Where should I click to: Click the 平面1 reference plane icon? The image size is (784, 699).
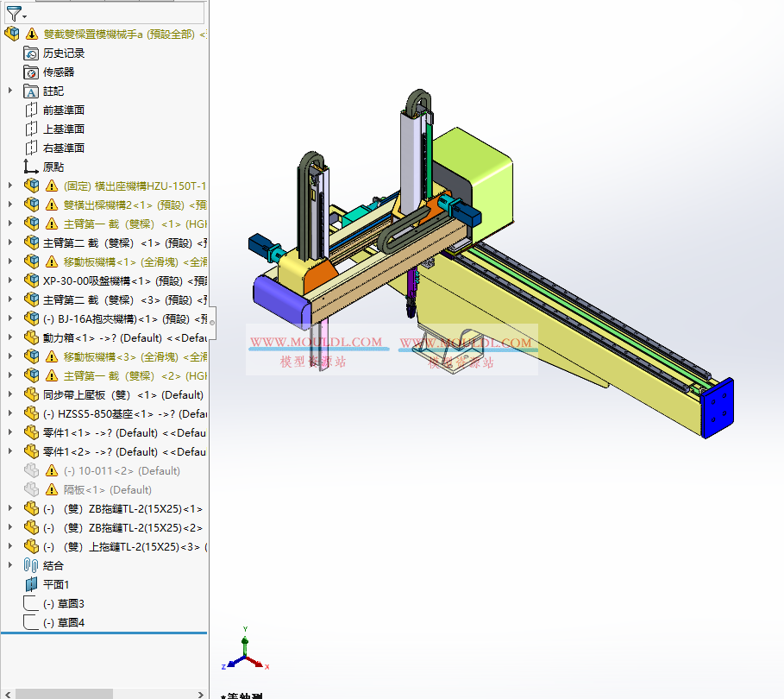[x=30, y=584]
